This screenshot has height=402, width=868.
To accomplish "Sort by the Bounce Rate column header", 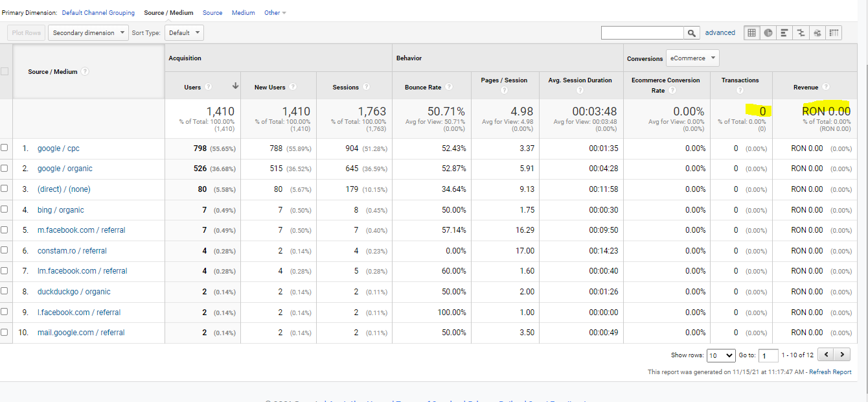I will coord(424,87).
